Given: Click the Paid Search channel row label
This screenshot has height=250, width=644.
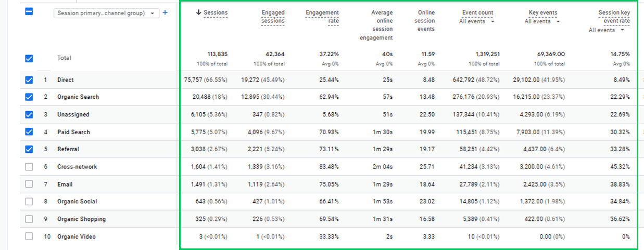Looking at the screenshot, I should point(73,132).
